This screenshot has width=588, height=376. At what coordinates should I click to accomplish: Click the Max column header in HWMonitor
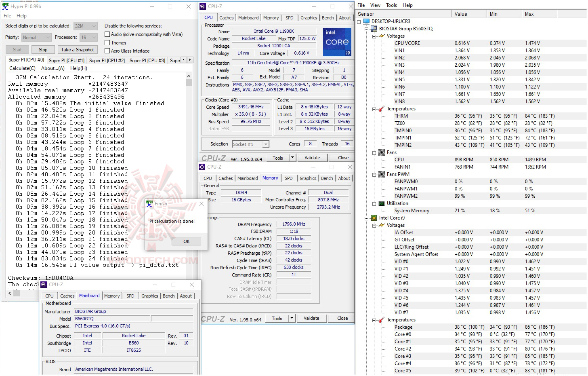pos(540,14)
